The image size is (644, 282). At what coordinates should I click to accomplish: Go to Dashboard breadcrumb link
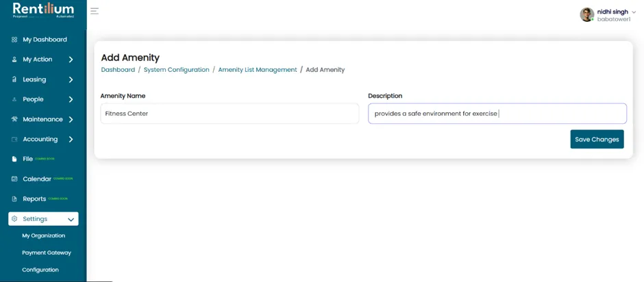pyautogui.click(x=118, y=70)
